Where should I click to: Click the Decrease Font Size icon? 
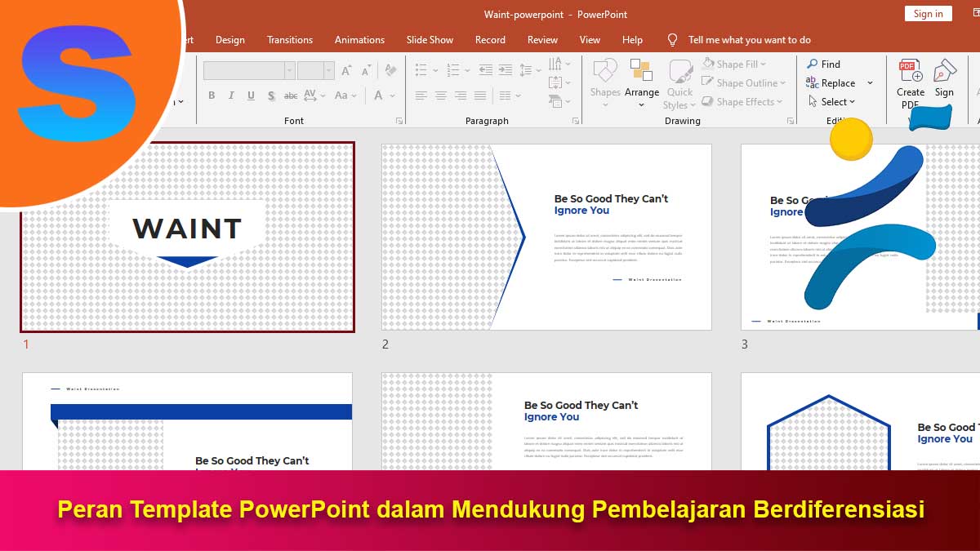[365, 71]
